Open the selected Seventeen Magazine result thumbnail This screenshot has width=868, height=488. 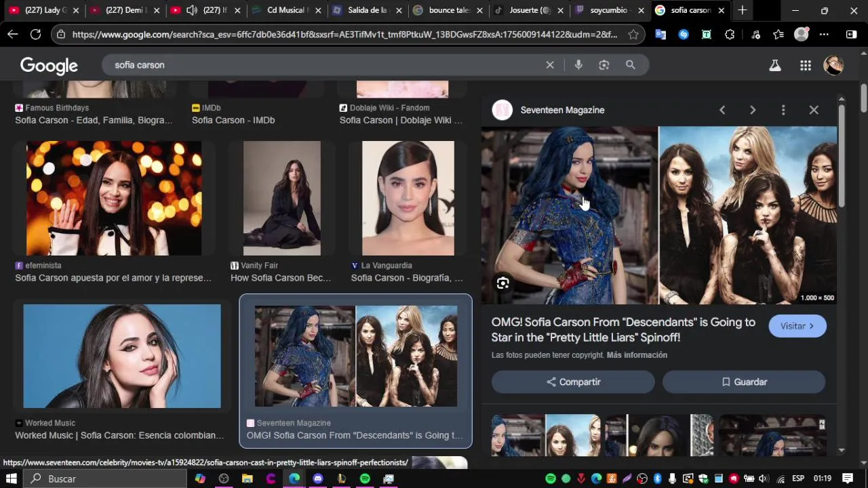356,356
